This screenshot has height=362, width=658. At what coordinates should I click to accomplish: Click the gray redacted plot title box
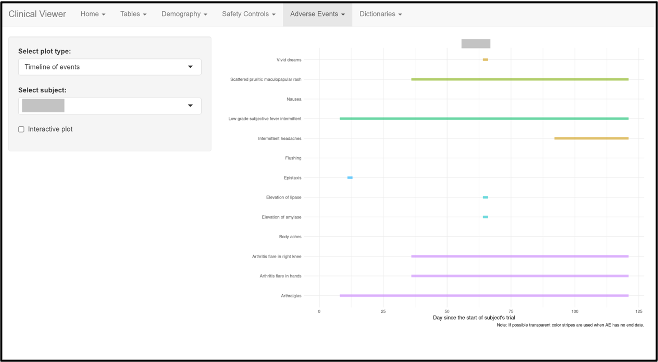click(476, 43)
